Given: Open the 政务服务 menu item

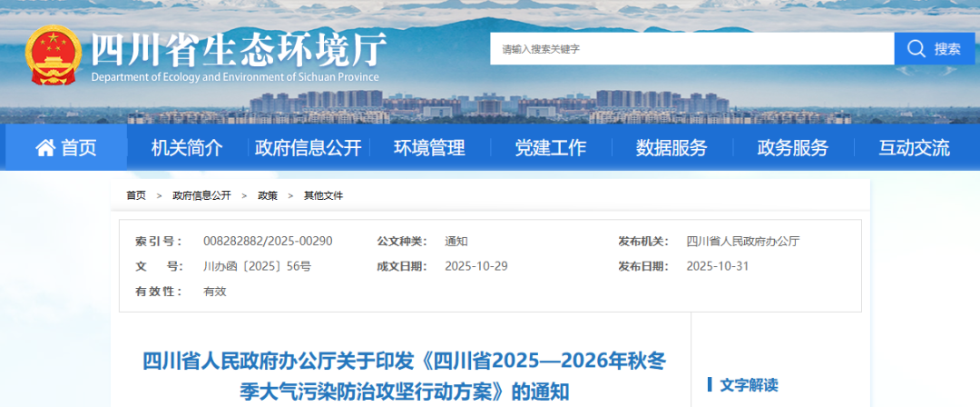Looking at the screenshot, I should coord(793,148).
